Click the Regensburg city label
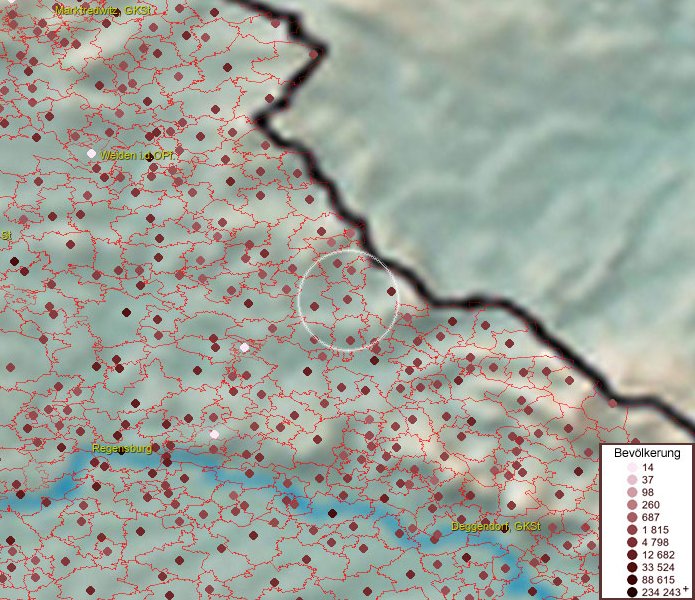 click(121, 448)
